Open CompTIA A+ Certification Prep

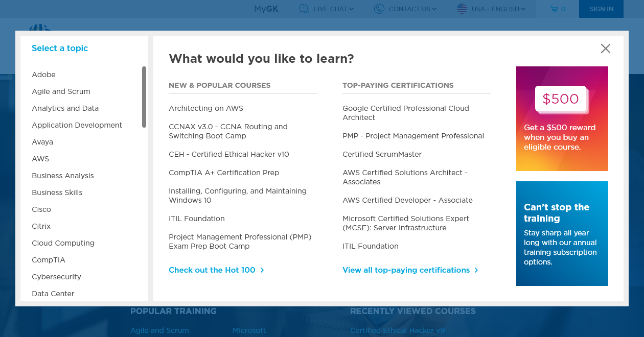pos(224,173)
